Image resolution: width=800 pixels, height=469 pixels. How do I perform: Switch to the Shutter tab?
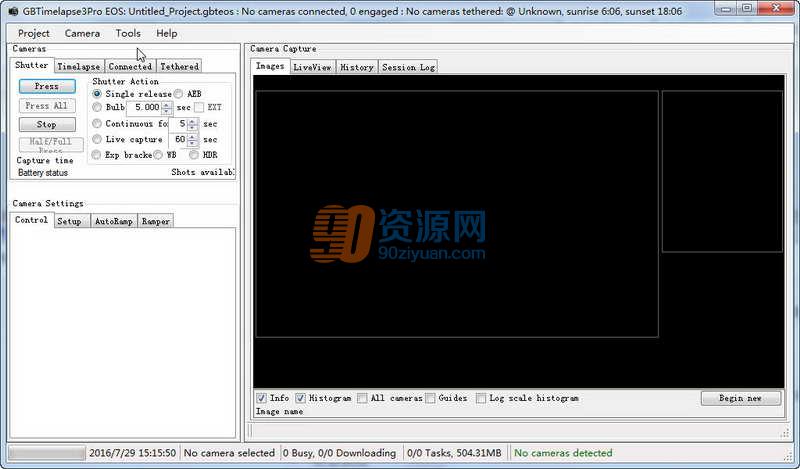[32, 65]
